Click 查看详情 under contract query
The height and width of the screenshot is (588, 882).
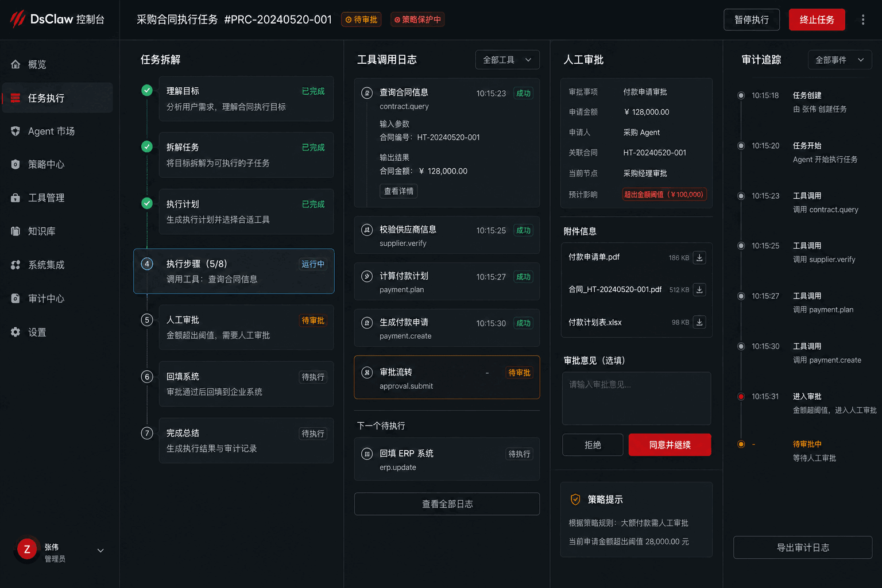tap(399, 191)
